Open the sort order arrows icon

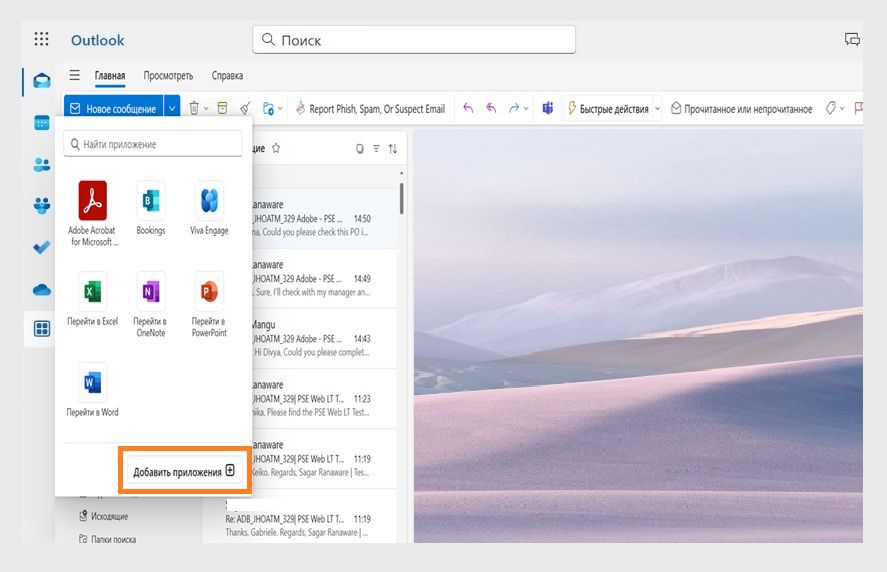(x=393, y=149)
